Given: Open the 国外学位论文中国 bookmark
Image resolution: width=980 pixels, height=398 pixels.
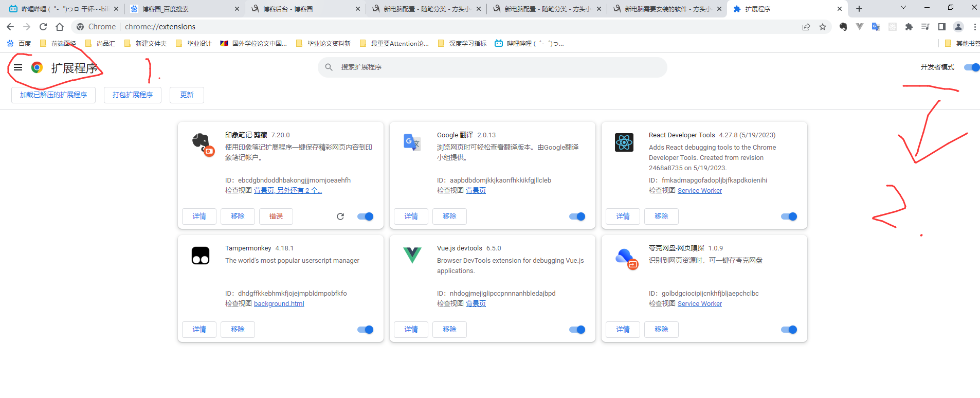Looking at the screenshot, I should 253,44.
